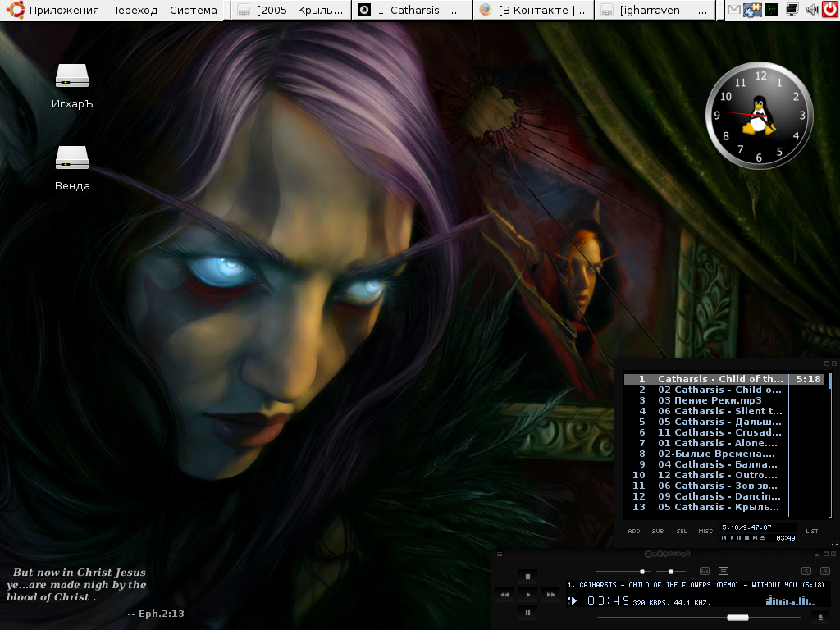This screenshot has width=840, height=630.
Task: Stop playback in the Audacious main window
Action: 527,577
